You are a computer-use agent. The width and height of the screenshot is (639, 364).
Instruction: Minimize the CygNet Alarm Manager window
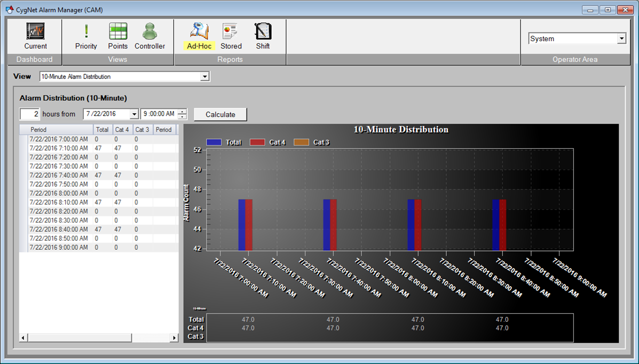click(590, 10)
